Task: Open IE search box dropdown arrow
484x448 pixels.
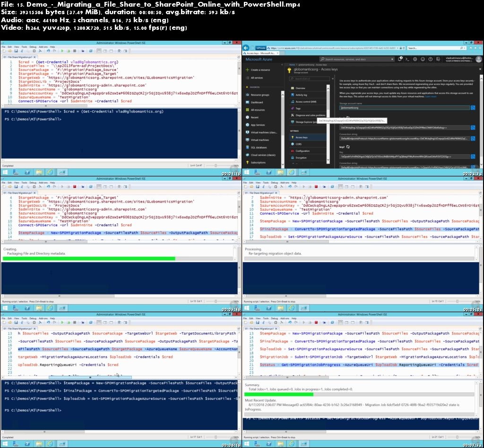Action: click(x=465, y=48)
